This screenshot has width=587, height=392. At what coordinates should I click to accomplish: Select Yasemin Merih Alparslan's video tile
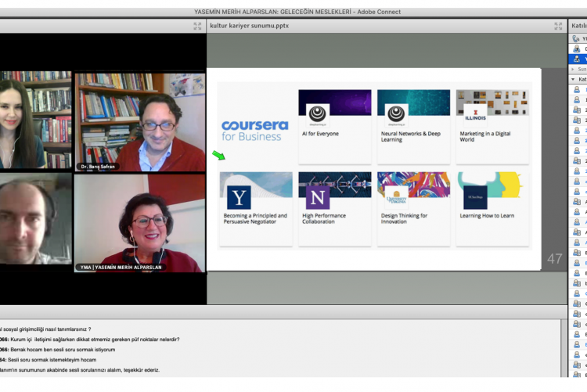point(140,223)
